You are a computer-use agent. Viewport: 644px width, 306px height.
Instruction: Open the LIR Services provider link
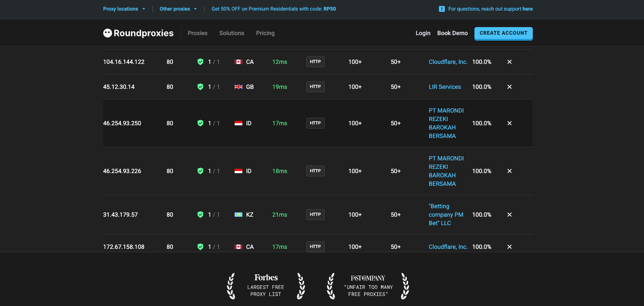coord(445,87)
